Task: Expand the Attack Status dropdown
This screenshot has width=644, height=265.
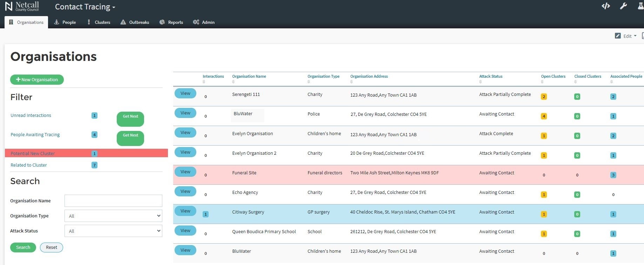Action: (113, 231)
